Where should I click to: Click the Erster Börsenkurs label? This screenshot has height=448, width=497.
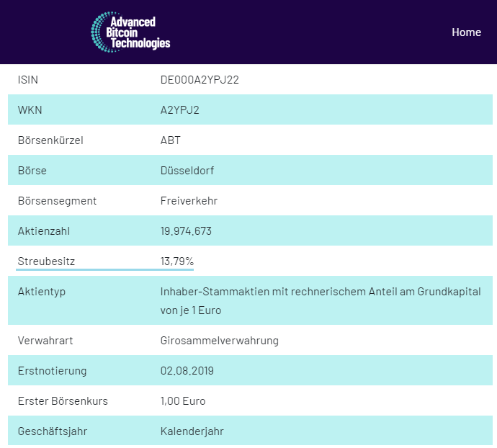[63, 401]
